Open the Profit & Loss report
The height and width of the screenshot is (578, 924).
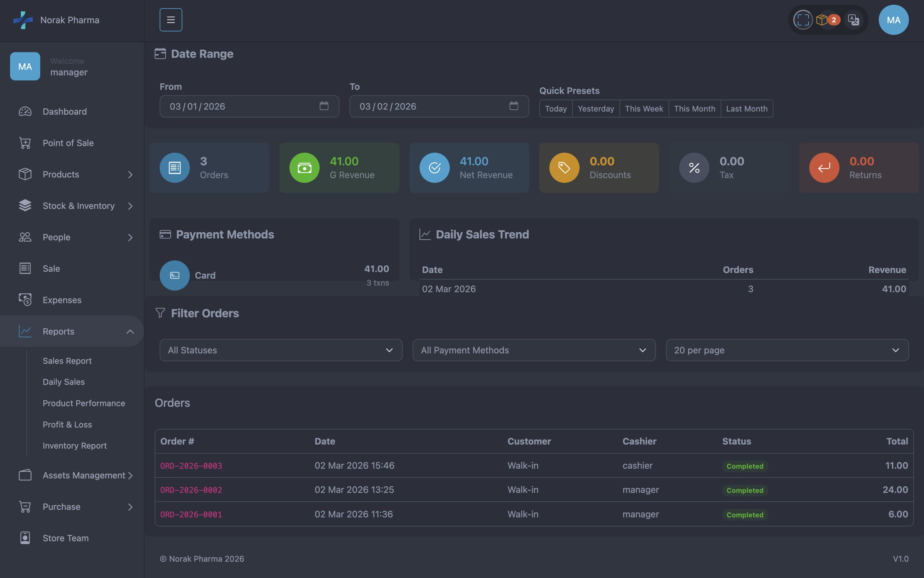(x=67, y=424)
